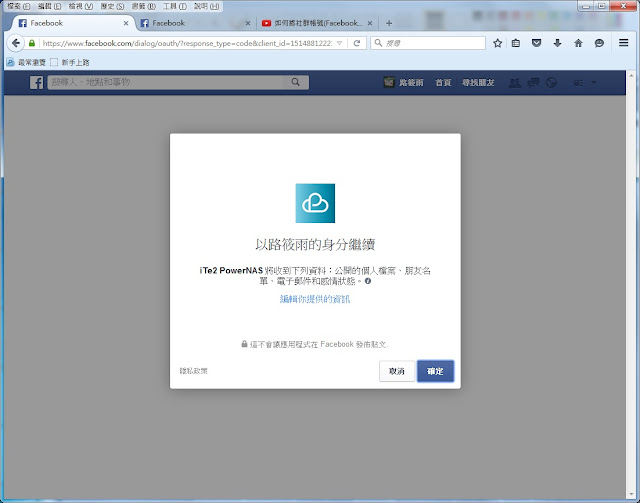The width and height of the screenshot is (640, 503).
Task: Click the lock icon beside the Facebook posting notice
Action: 244,344
